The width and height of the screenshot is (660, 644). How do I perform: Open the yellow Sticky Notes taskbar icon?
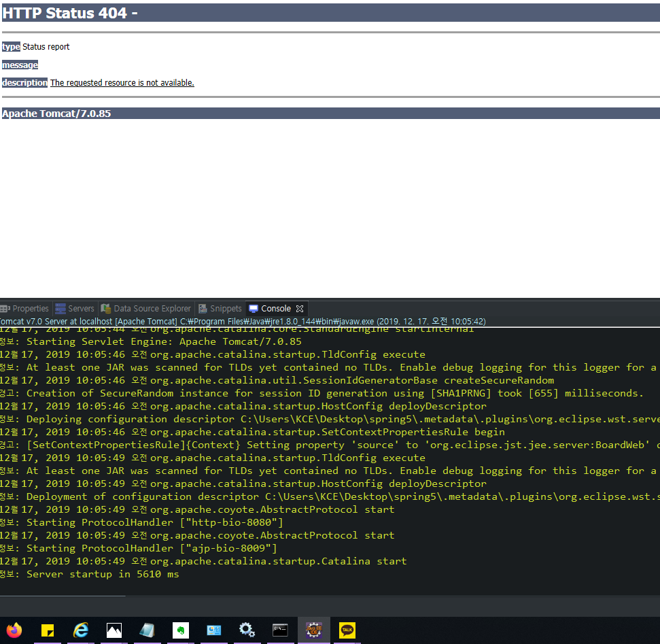48,630
